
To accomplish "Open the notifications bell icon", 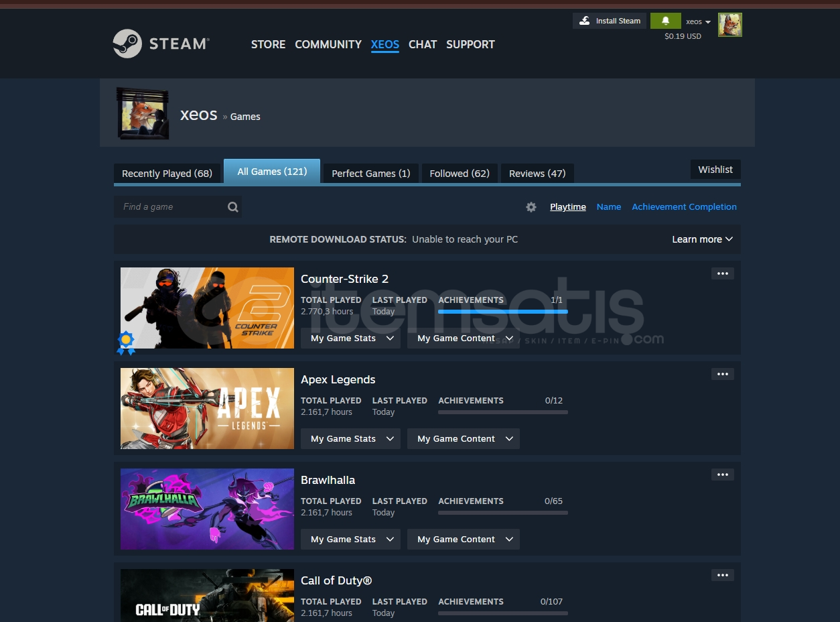I will tap(665, 21).
